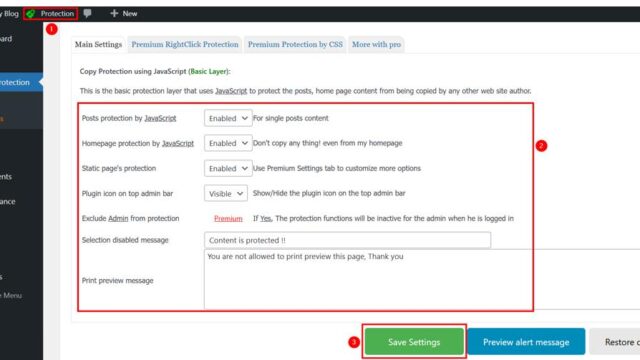
Task: Expand Plugin icon on top admin bar dropdown
Action: click(x=226, y=193)
